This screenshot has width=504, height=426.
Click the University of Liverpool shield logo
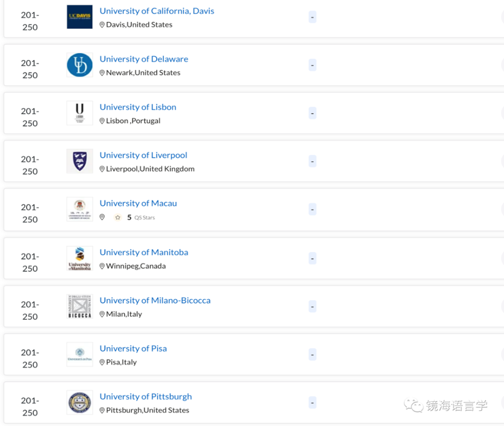(x=80, y=161)
